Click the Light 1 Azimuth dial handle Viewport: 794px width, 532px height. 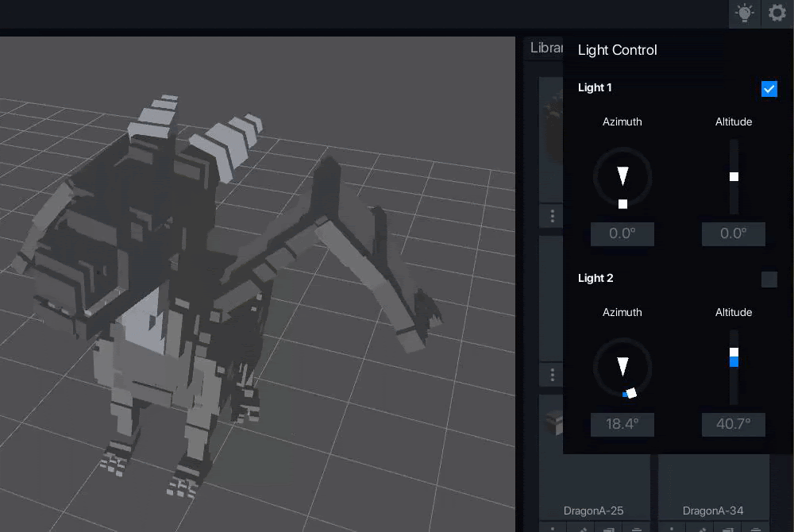[622, 204]
